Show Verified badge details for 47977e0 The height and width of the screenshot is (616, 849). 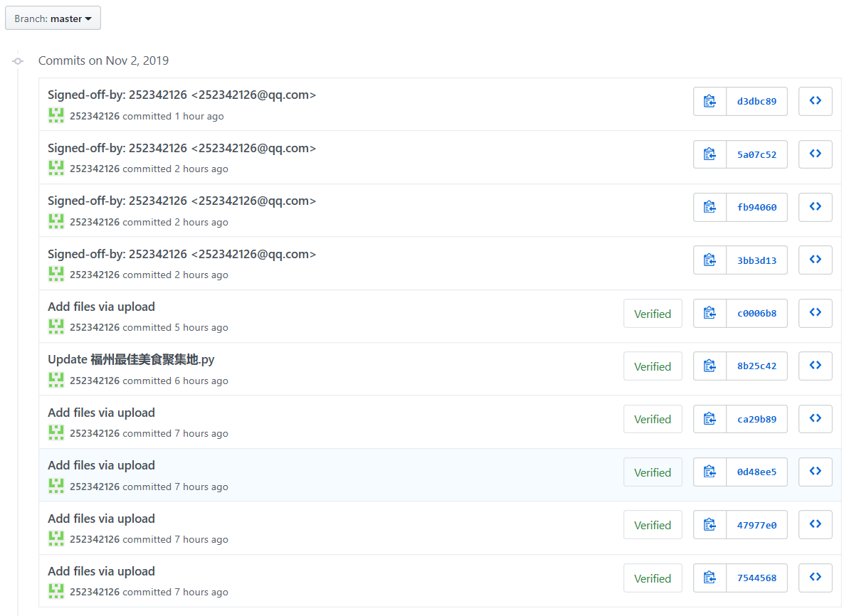pos(653,525)
